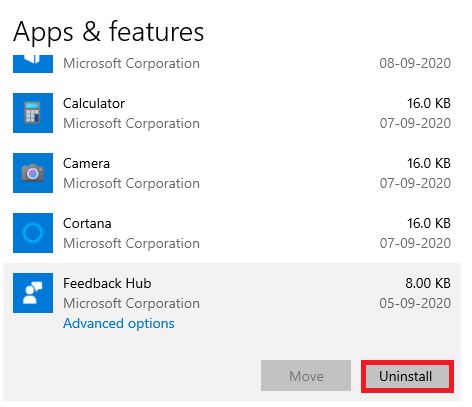Viewport: 472px width, 407px height.
Task: Uninstall the Feedback Hub app
Action: [x=407, y=376]
